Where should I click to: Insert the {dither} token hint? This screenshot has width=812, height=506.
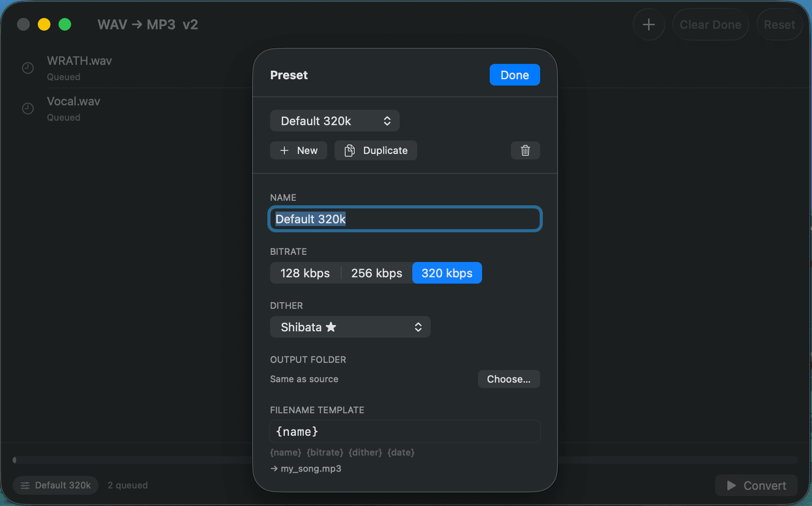(365, 452)
